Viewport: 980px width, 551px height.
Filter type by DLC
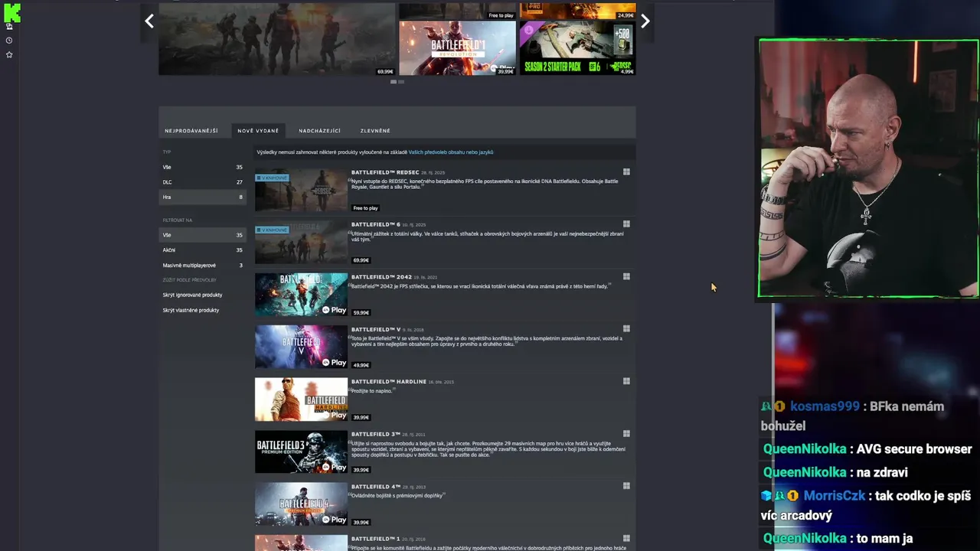click(x=202, y=182)
